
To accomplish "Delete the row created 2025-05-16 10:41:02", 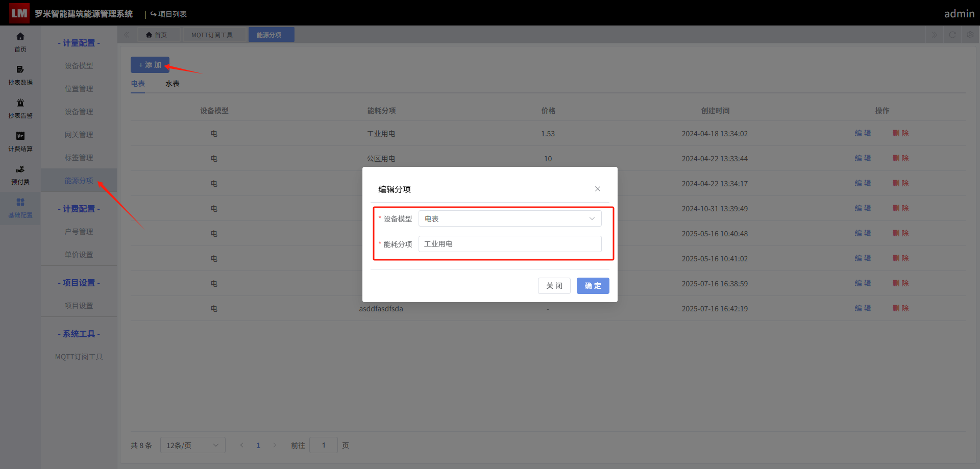I will pyautogui.click(x=901, y=258).
